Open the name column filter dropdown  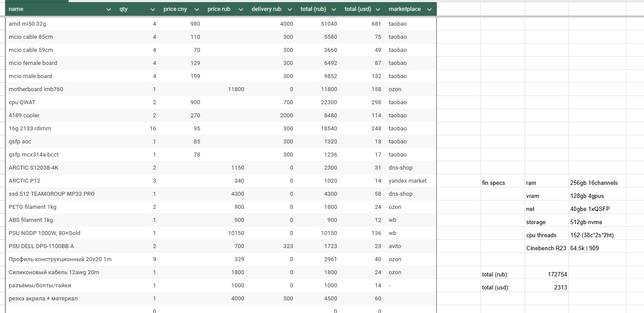pos(109,9)
